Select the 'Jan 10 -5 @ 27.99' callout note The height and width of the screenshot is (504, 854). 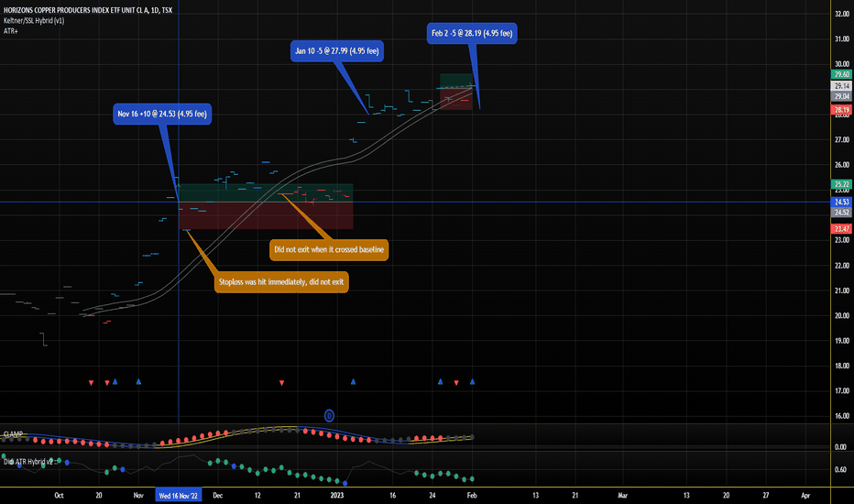click(x=336, y=51)
